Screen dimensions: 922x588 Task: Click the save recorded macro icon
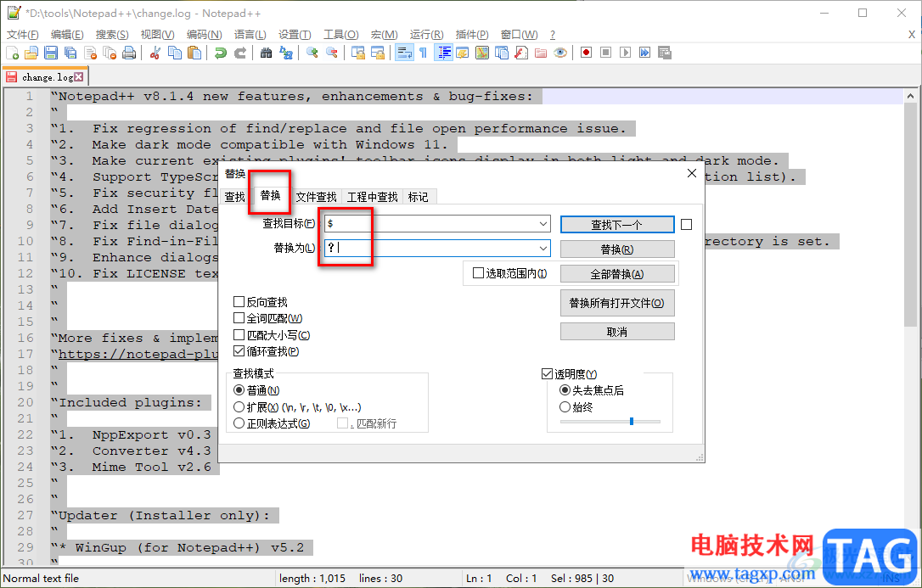click(665, 53)
